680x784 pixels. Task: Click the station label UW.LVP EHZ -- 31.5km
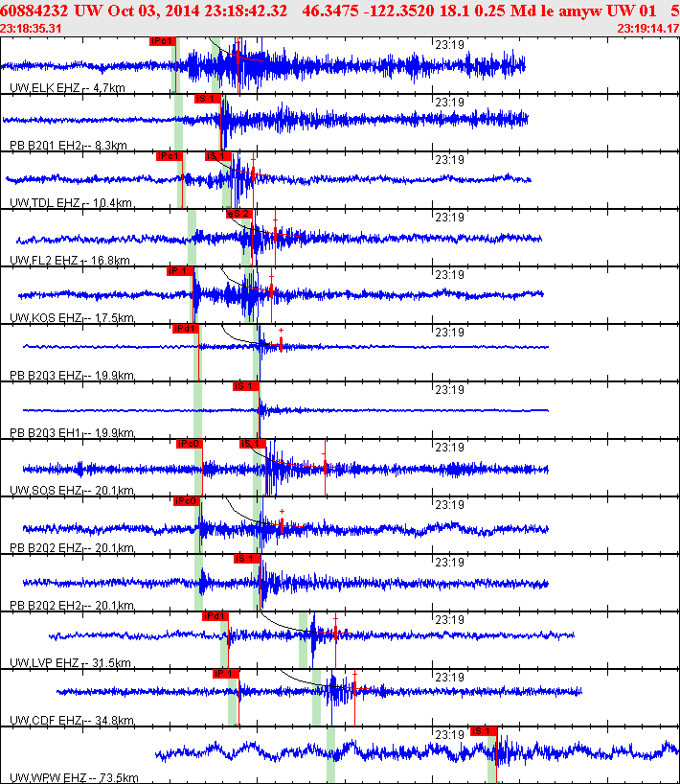(71, 663)
